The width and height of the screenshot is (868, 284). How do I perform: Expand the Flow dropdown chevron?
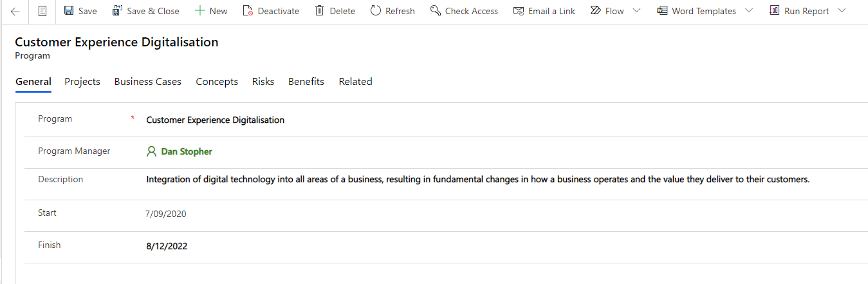tap(636, 11)
